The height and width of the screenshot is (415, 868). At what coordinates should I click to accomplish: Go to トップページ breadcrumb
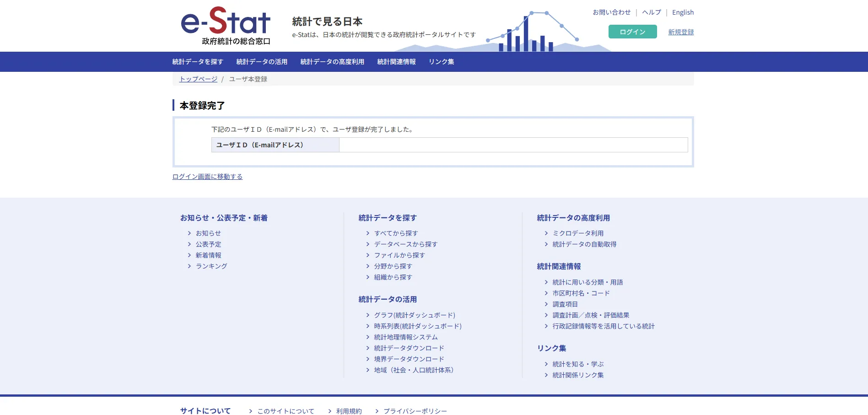198,79
